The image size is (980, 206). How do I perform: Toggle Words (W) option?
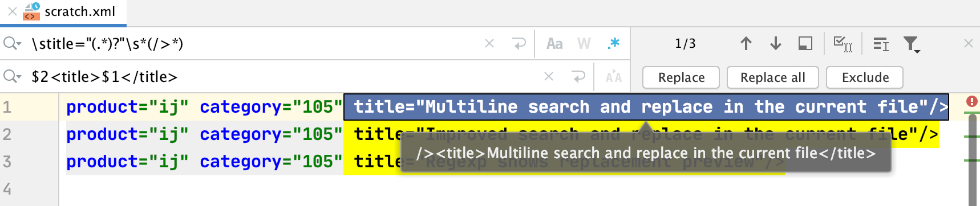[x=584, y=43]
